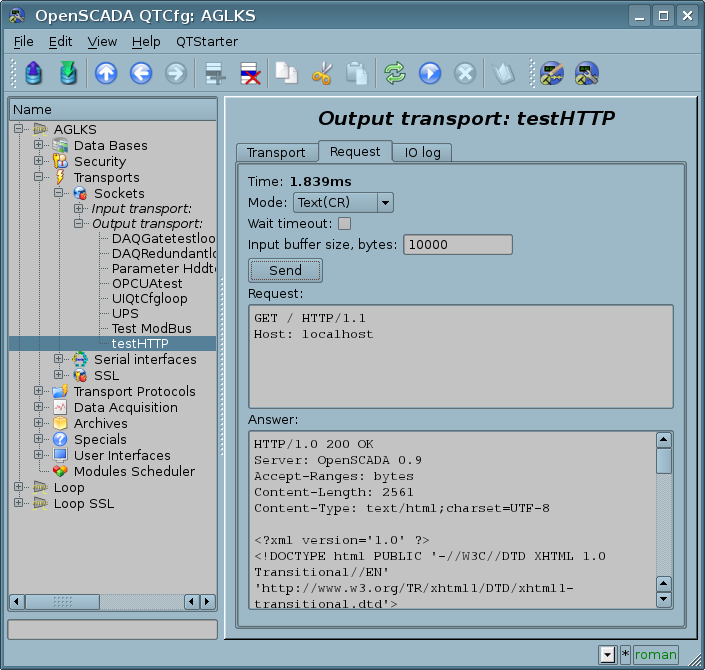Click the scissors Cut item icon
Image resolution: width=705 pixels, height=670 pixels.
pos(321,73)
